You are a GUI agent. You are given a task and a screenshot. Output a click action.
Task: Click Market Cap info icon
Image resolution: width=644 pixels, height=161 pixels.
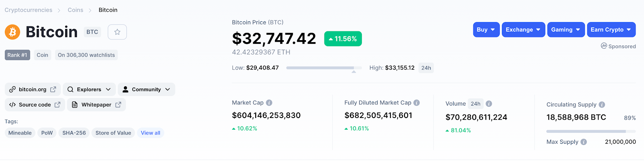pos(269,103)
